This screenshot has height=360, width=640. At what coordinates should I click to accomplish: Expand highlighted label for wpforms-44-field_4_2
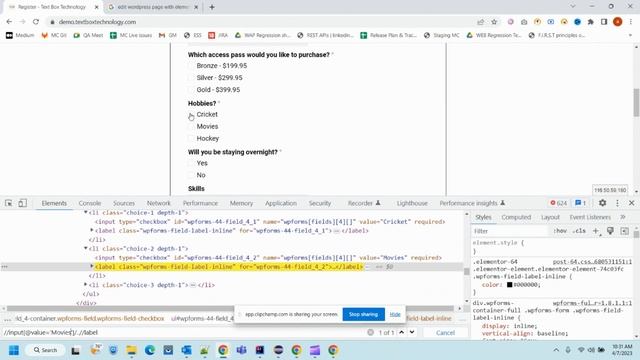pos(92,266)
